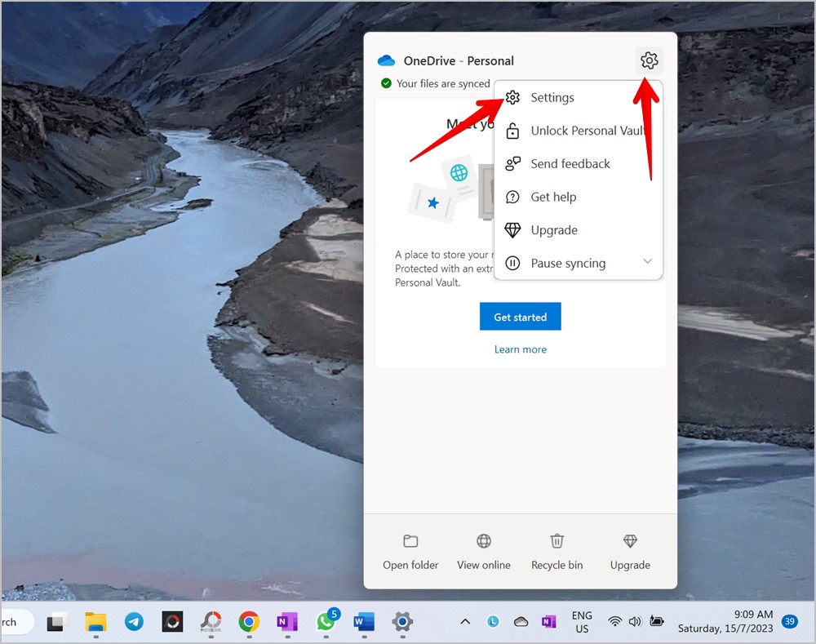Open the Wi-Fi network tray icon
Screen dimensions: 816x644
tap(615, 621)
